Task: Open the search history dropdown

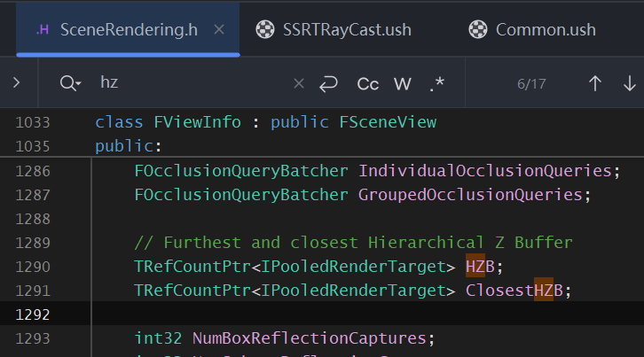Action: 70,83
